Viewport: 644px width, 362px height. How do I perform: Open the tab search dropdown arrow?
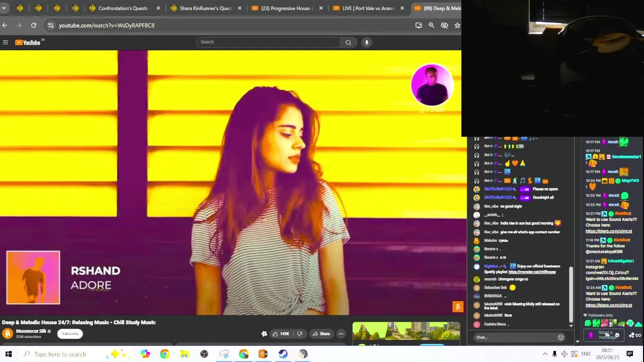pyautogui.click(x=4, y=8)
